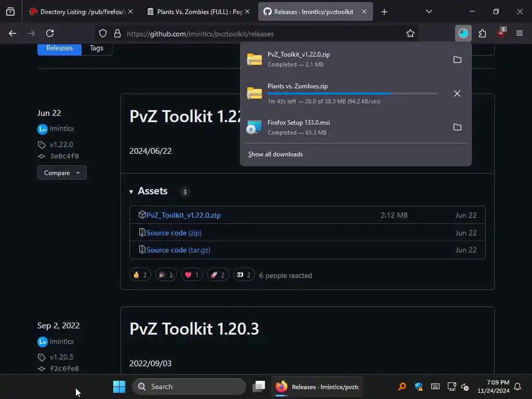The height and width of the screenshot is (399, 532).
Task: Open PvZ Toolkit 1.20.3 release title
Action: [x=194, y=329]
